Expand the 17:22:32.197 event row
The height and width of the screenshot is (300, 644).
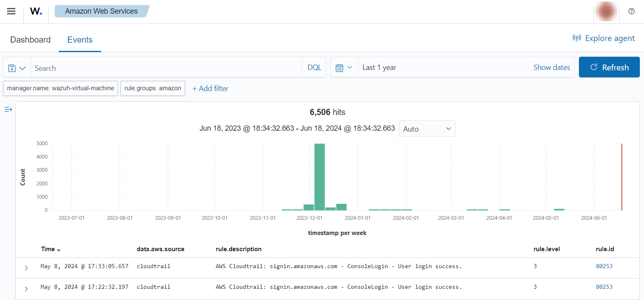26,288
